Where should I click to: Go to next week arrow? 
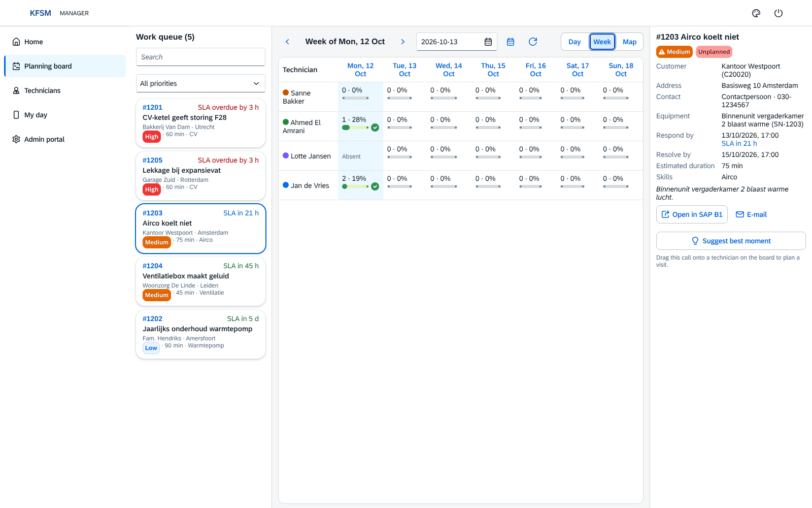[x=403, y=42]
